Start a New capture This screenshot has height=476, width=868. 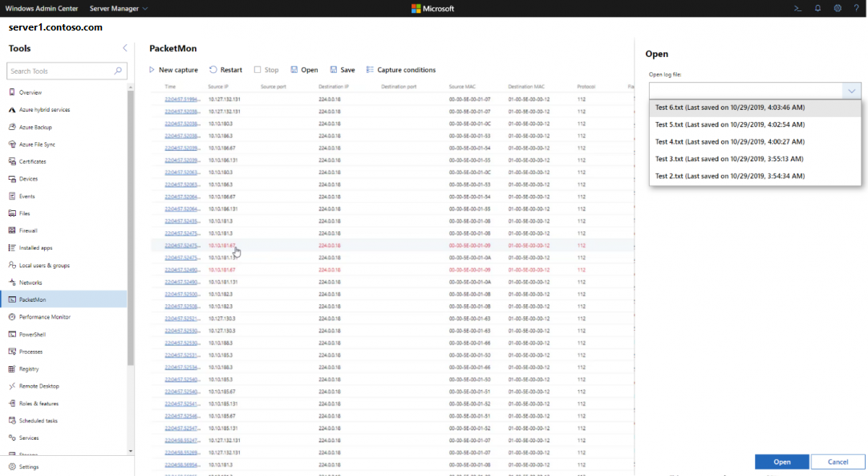(173, 70)
